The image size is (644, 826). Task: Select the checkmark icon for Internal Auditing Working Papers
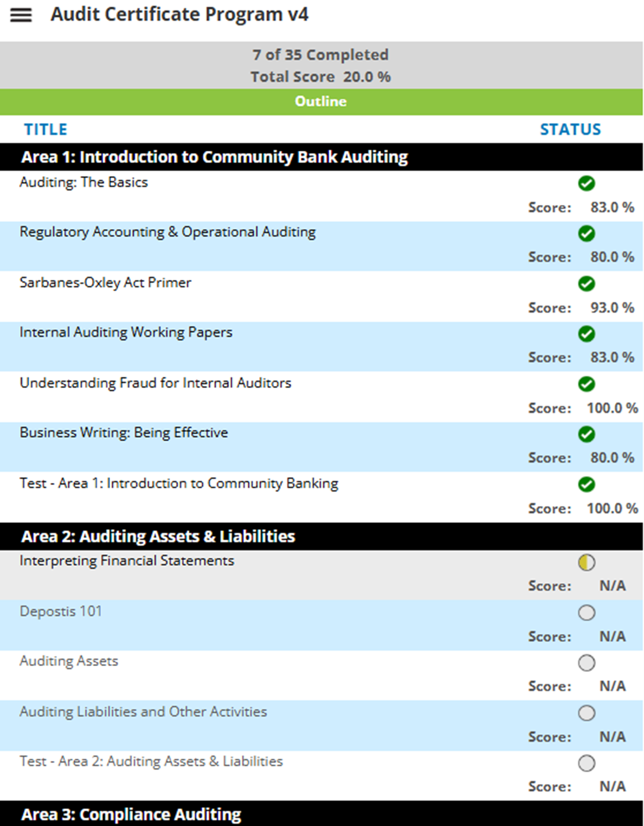[586, 334]
